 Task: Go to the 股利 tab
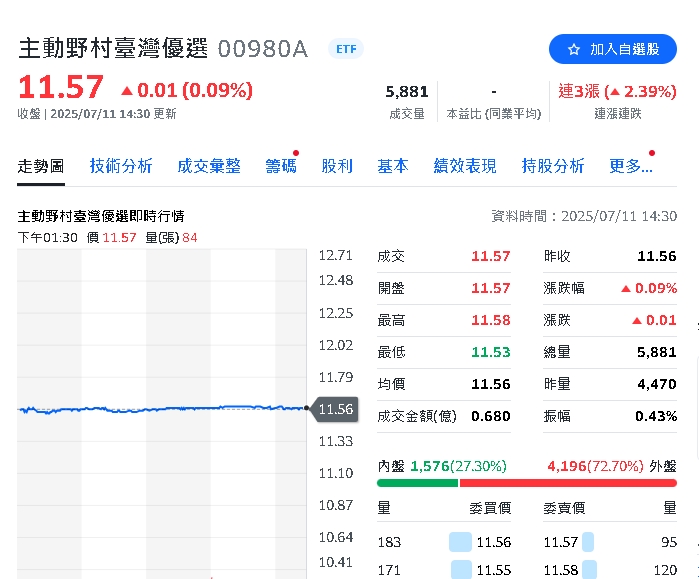(337, 166)
